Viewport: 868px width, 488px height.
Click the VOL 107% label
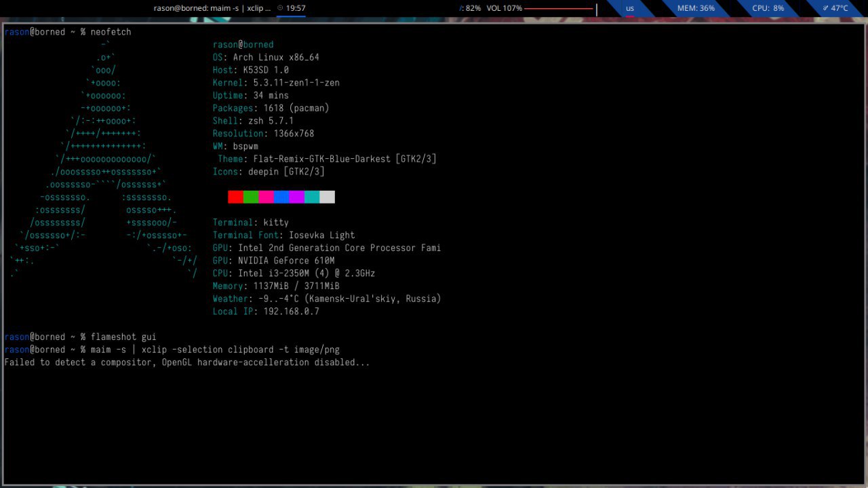tap(505, 8)
